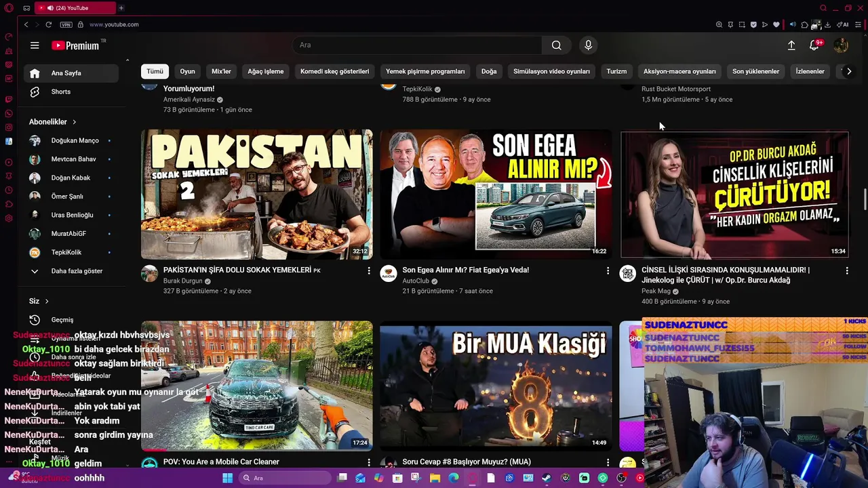Open options for Cinsel İlişki video

846,270
